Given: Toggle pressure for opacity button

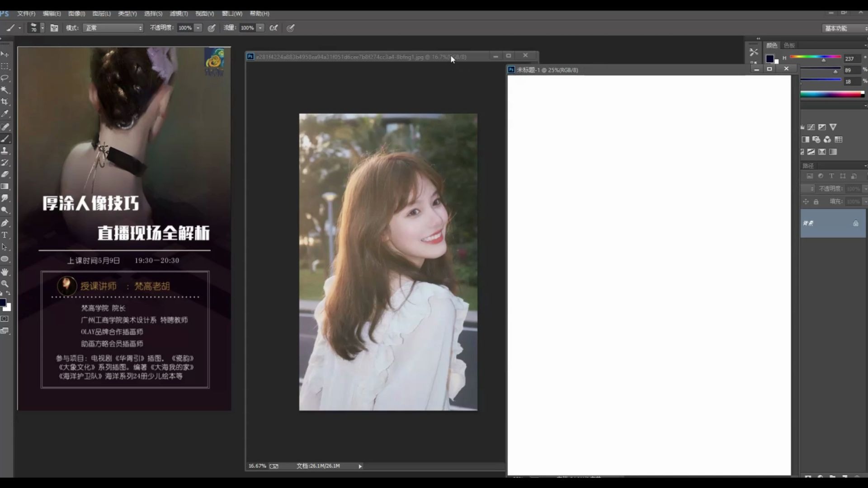Looking at the screenshot, I should [x=211, y=28].
